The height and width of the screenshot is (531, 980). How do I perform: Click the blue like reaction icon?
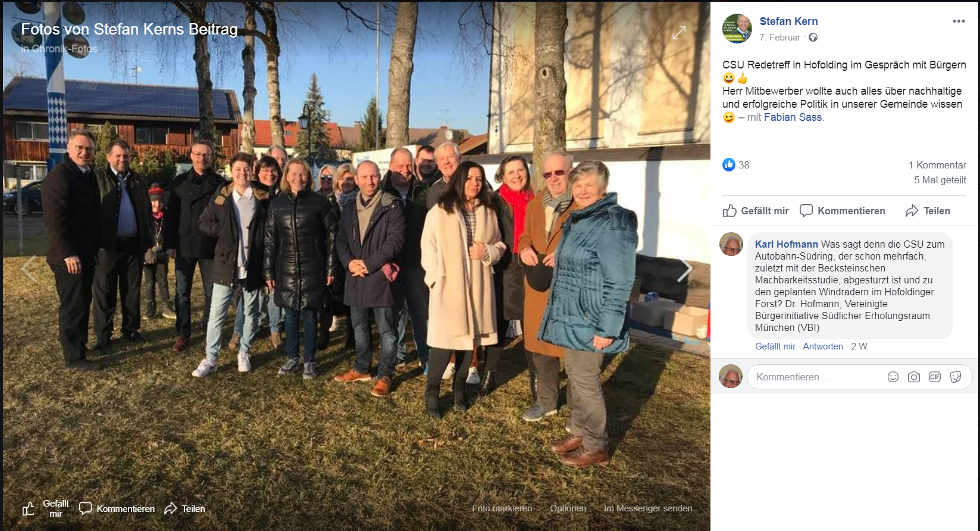(x=729, y=165)
